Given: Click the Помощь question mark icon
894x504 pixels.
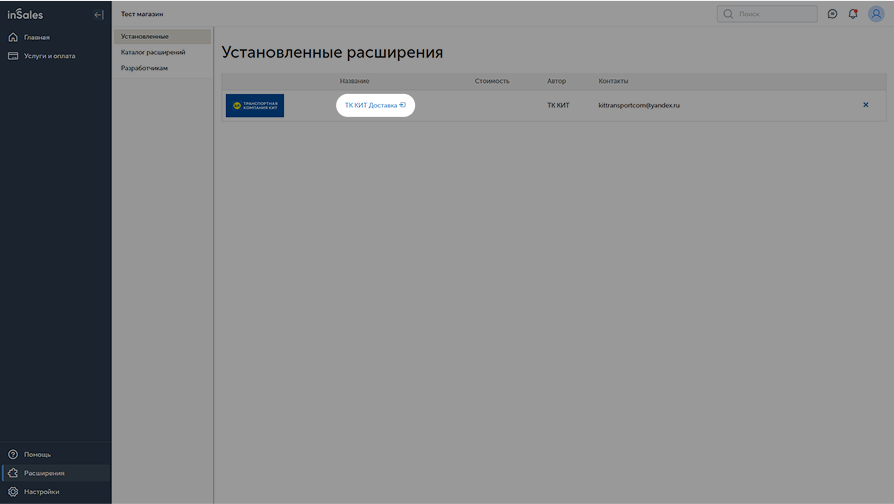Looking at the screenshot, I should 13,455.
